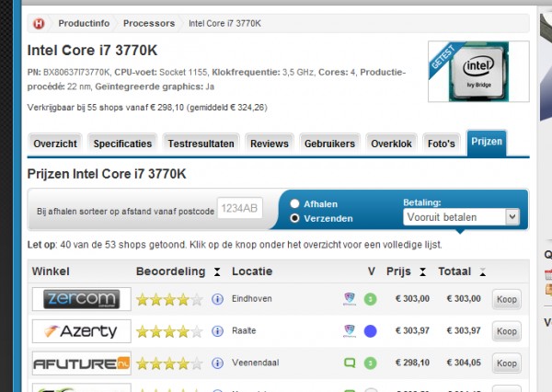This screenshot has height=392, width=552.
Task: Click Azerty star rating
Action: tap(169, 331)
